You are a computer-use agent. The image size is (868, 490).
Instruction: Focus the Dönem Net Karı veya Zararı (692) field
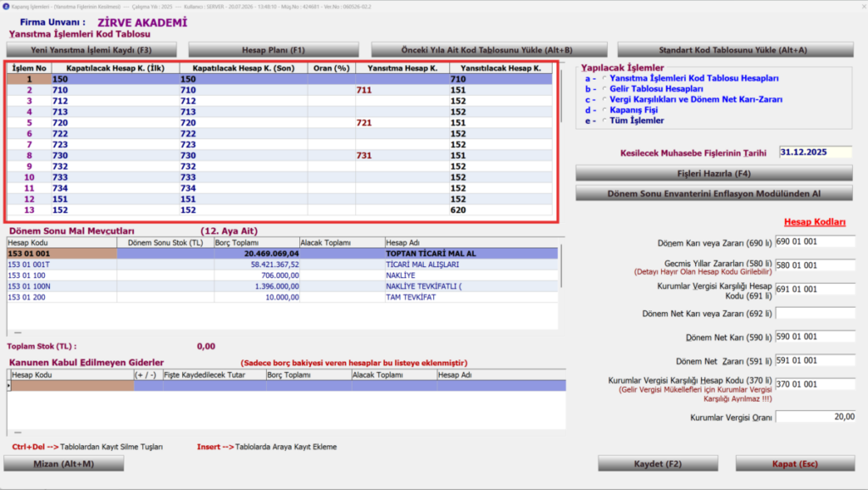[x=815, y=314]
